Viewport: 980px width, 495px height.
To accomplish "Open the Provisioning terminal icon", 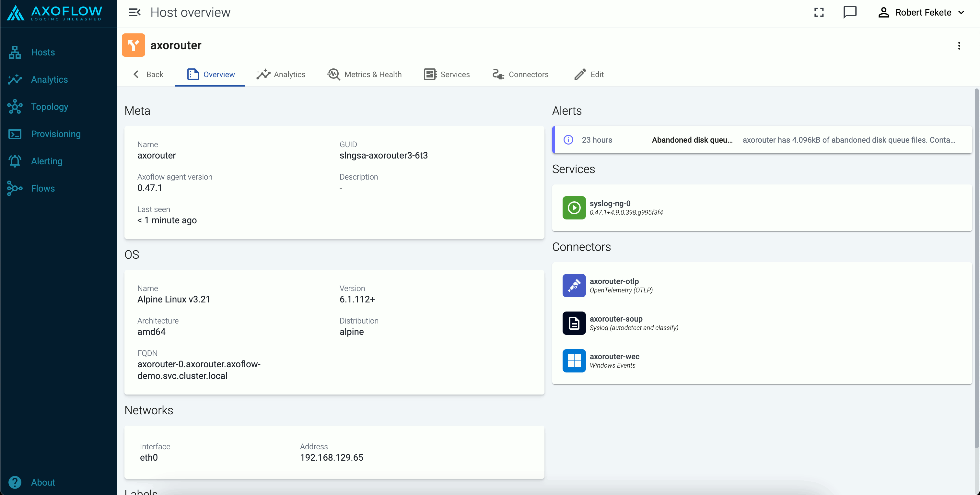I will click(15, 134).
